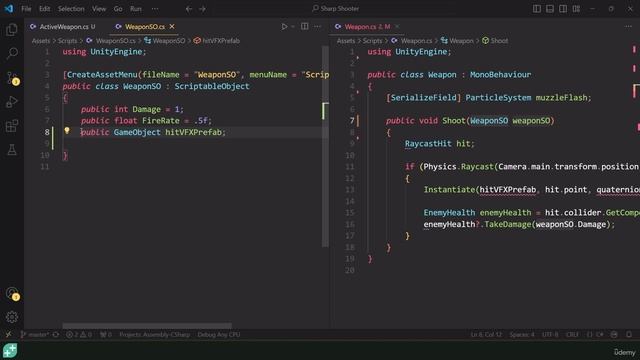Click Spaces: 4 indentation setting

point(522,334)
